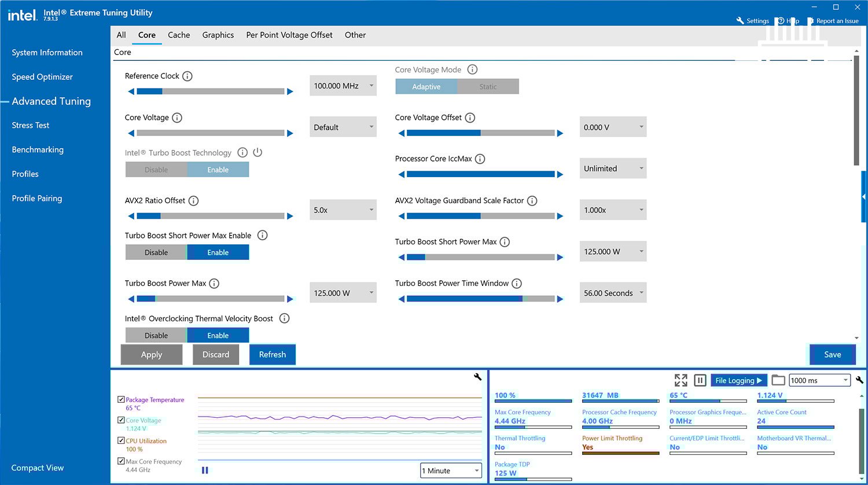
Task: Switch to the Cache tab
Action: (x=179, y=35)
